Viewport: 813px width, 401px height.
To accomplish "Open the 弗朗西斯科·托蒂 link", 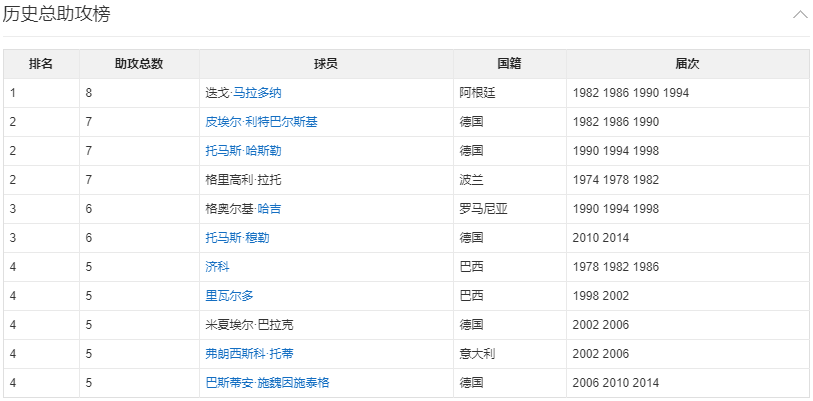I will point(249,354).
